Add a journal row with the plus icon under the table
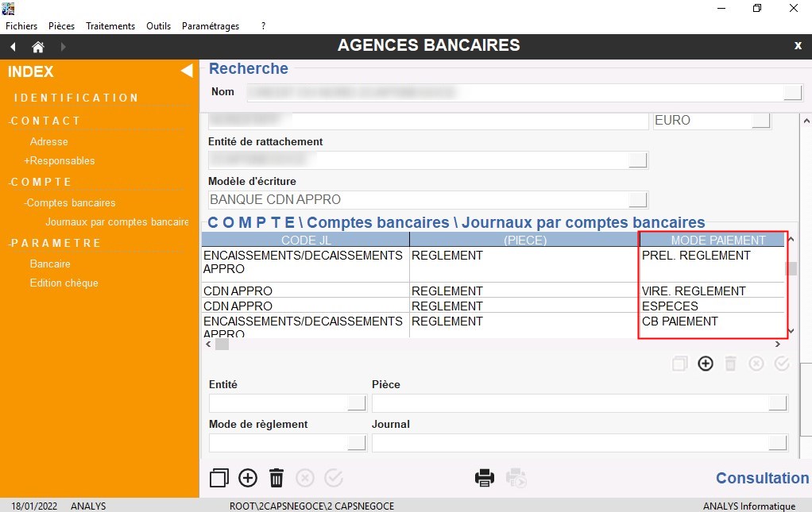The height and width of the screenshot is (512, 812). point(706,364)
